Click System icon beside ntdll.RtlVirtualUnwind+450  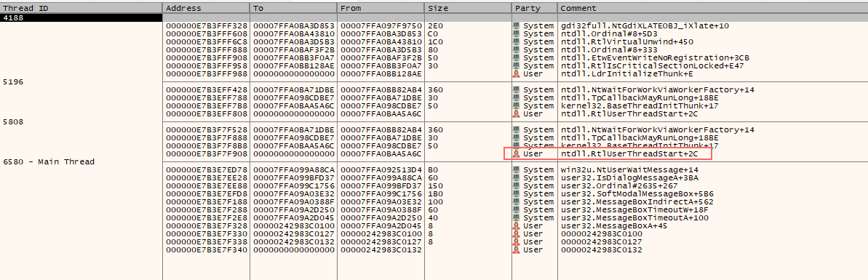pos(517,41)
